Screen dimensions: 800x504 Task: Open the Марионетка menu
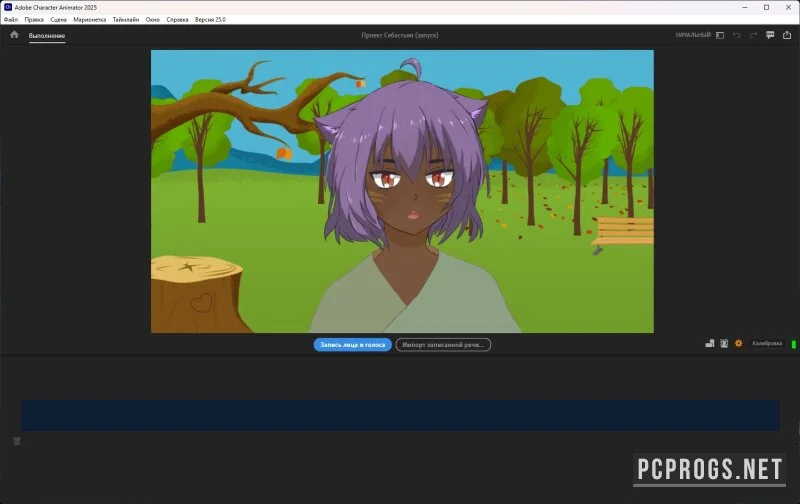tap(90, 19)
